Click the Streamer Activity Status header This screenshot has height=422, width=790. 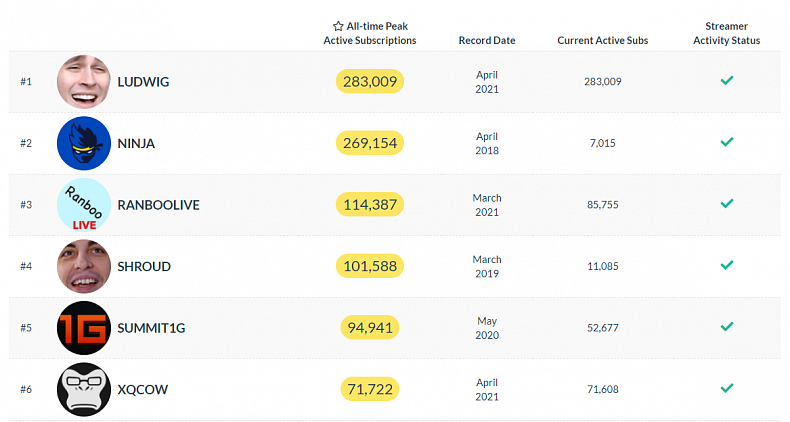(x=726, y=33)
